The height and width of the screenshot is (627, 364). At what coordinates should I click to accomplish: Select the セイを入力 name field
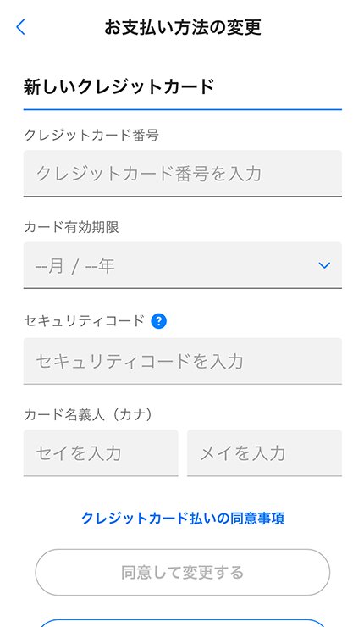click(101, 453)
